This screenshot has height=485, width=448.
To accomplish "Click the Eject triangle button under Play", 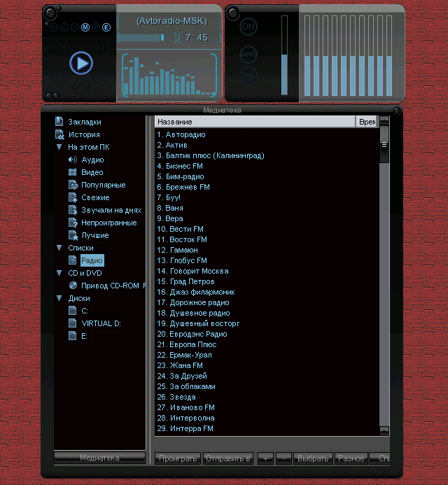I will pos(81,86).
